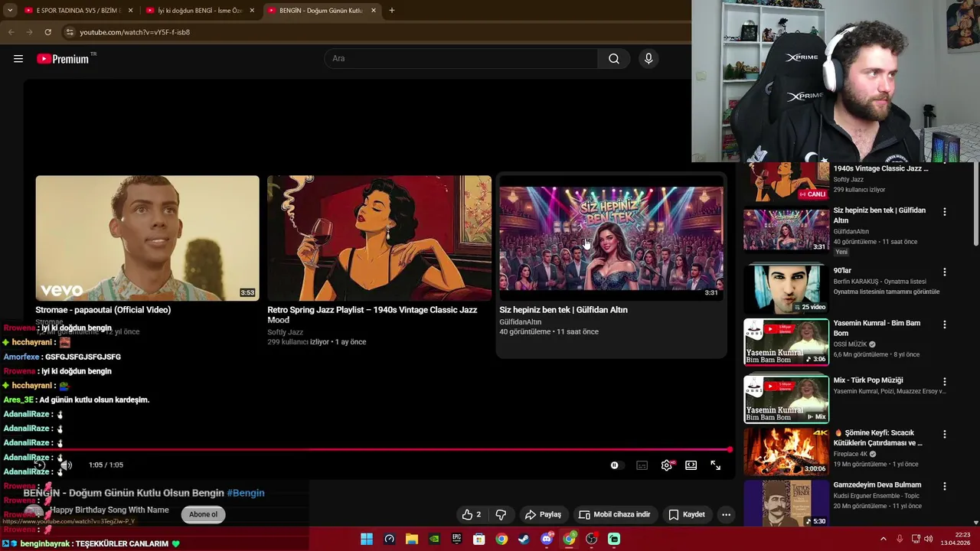The height and width of the screenshot is (551, 980).
Task: Open options for Gamzedeyim Deva Bulmam
Action: point(945,486)
